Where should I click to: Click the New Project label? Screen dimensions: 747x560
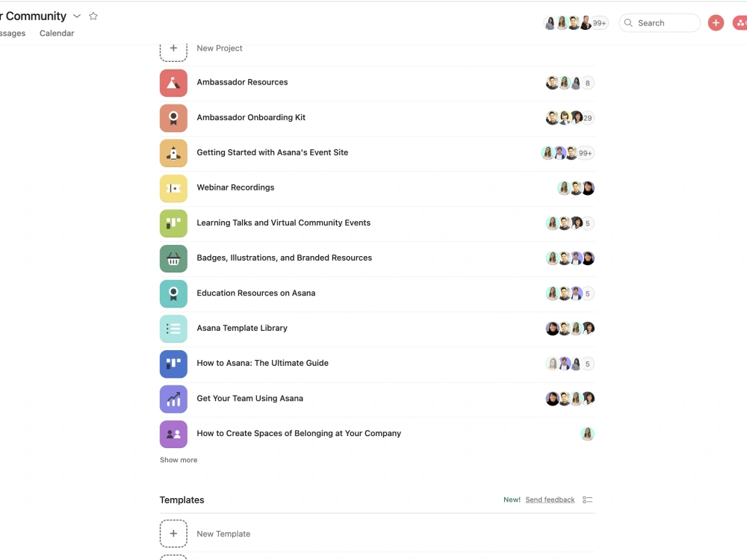(219, 48)
